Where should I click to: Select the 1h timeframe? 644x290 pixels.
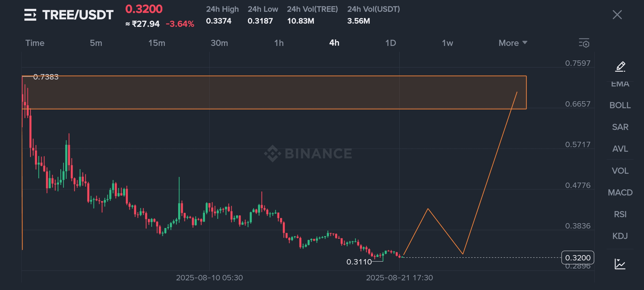279,43
